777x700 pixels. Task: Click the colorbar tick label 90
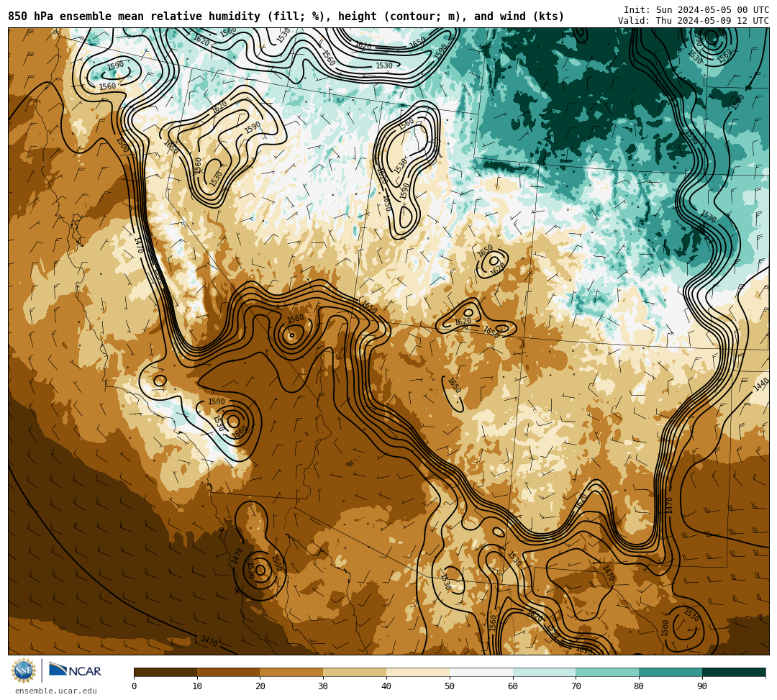coord(702,686)
